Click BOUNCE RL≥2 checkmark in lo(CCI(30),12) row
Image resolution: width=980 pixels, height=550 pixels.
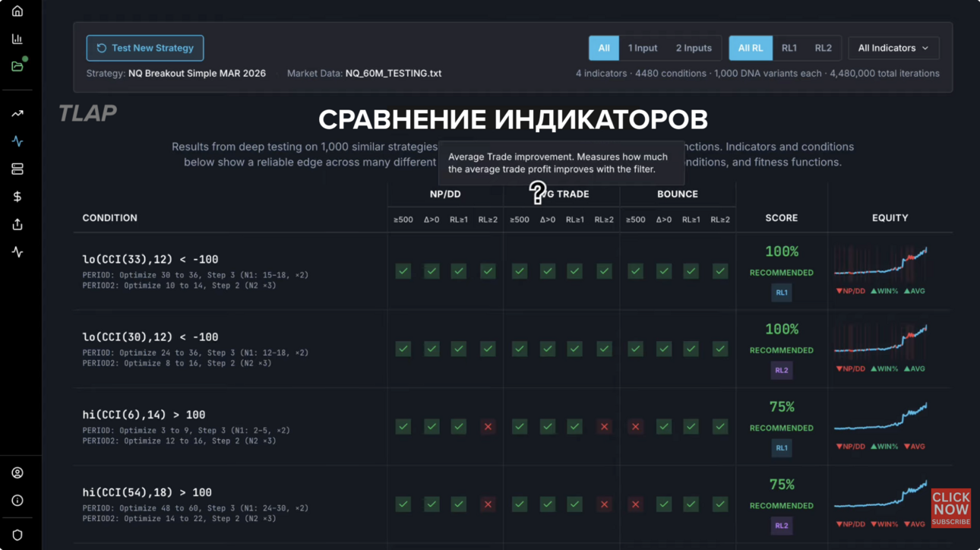coord(720,349)
